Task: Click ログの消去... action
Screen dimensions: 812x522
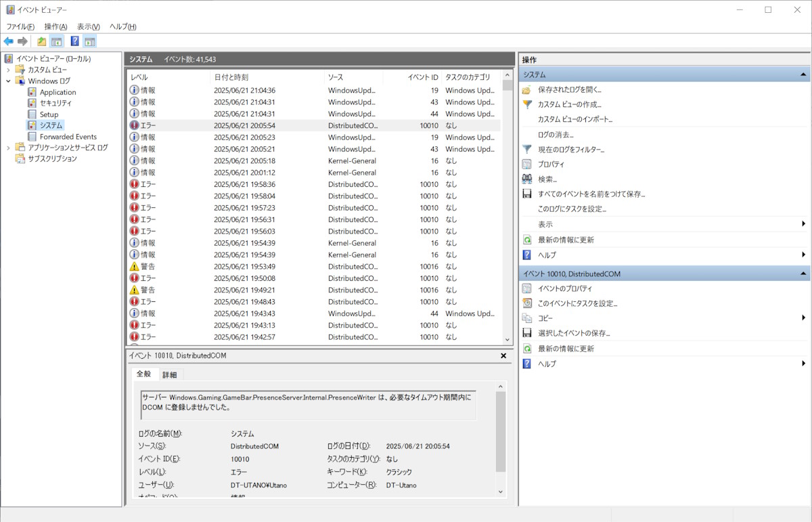Action: point(556,135)
